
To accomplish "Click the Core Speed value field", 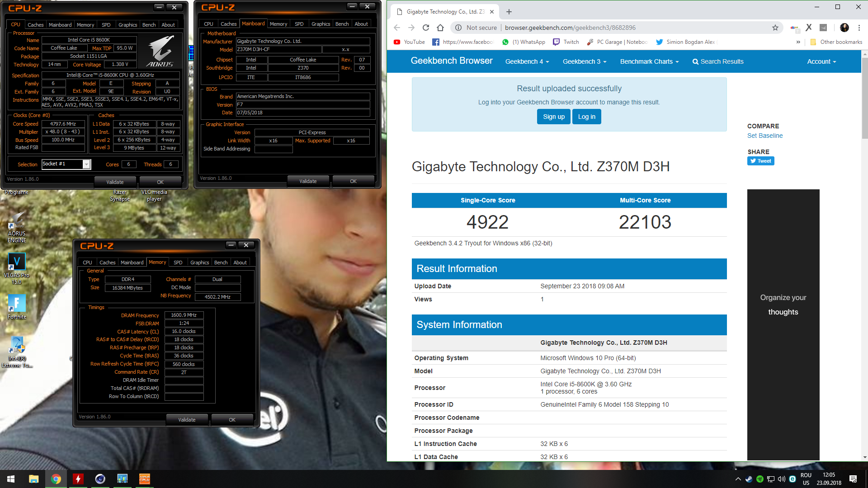I will (x=63, y=124).
